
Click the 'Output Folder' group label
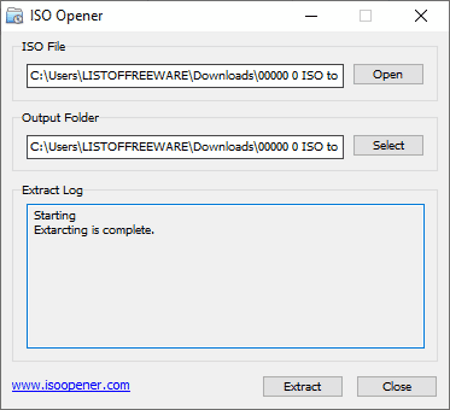click(60, 118)
